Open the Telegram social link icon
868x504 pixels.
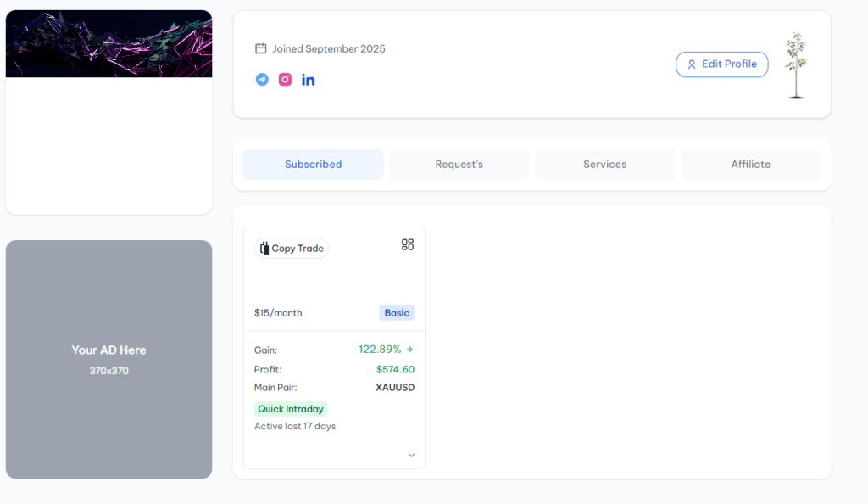[262, 80]
